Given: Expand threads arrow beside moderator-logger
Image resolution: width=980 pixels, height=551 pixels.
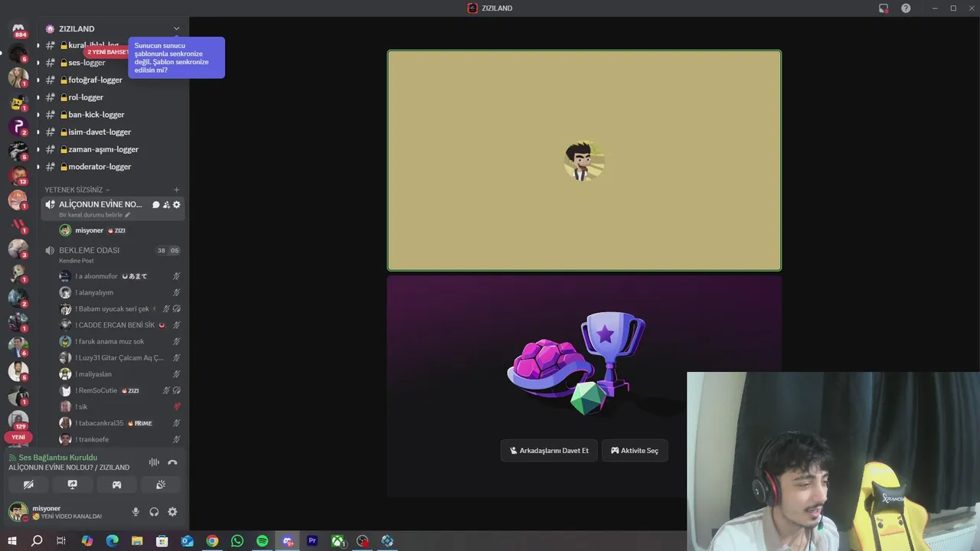Looking at the screenshot, I should [x=38, y=167].
